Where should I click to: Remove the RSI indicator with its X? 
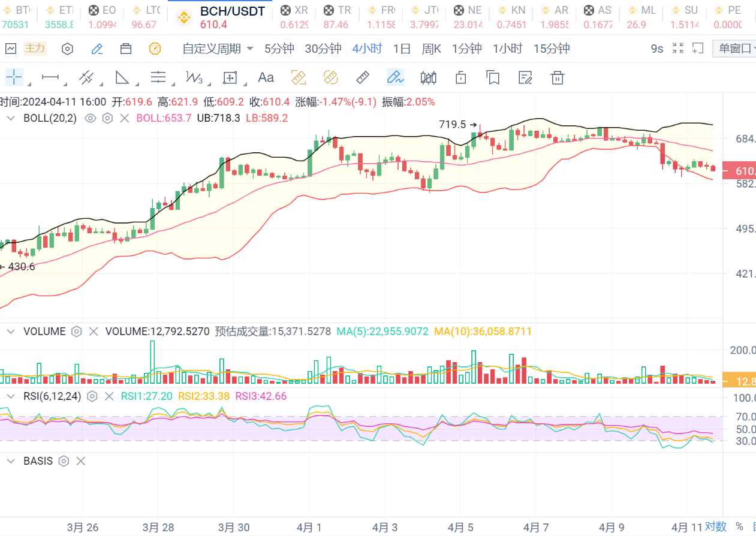pos(109,396)
